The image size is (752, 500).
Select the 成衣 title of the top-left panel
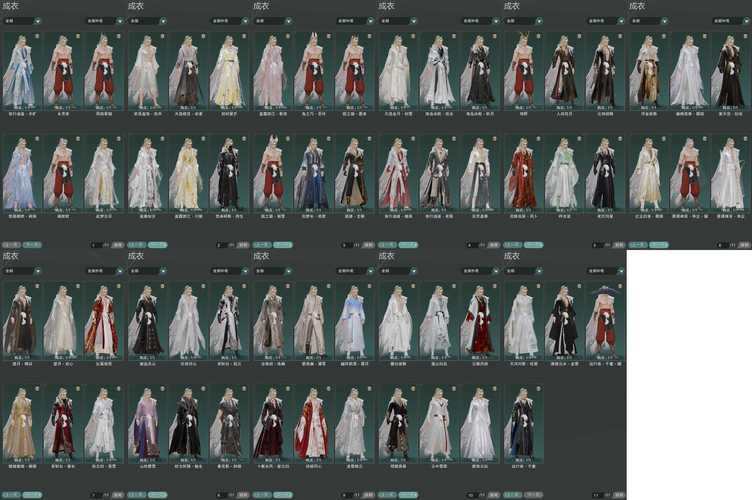click(x=10, y=6)
